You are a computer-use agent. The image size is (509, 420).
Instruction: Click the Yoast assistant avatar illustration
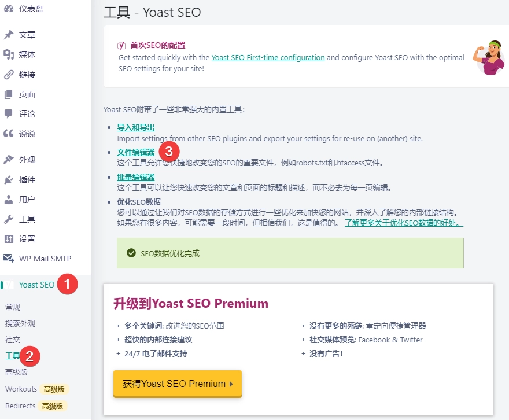click(489, 58)
